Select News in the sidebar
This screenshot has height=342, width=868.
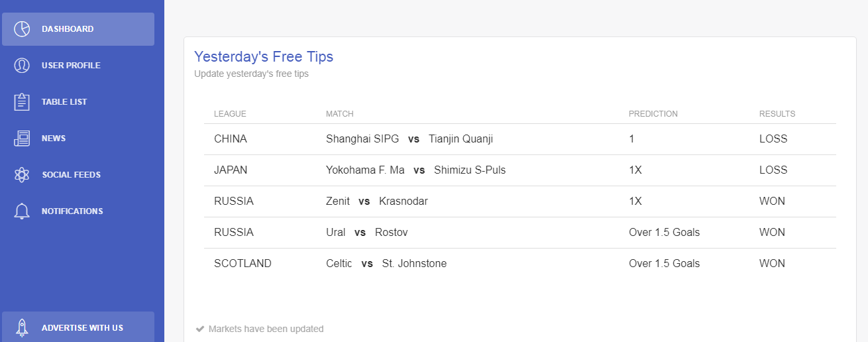(x=54, y=139)
